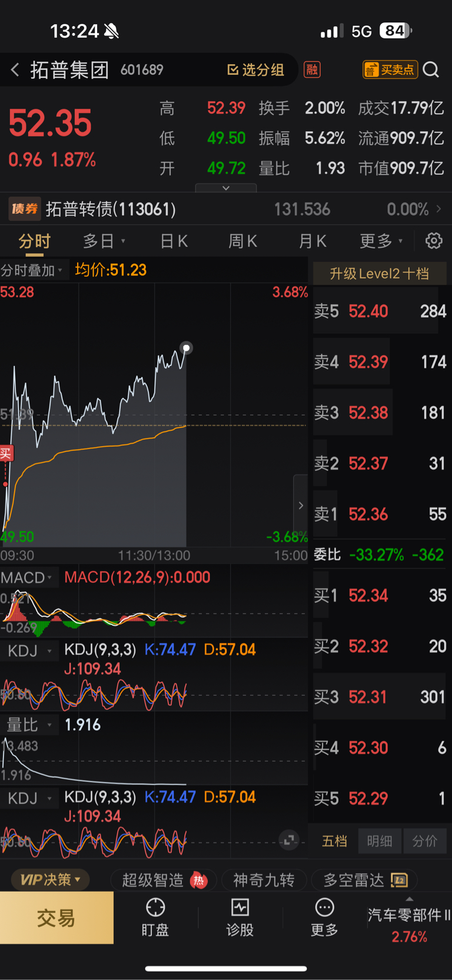Select the 卖4 52.39 order row
The image size is (452, 980).
point(380,361)
